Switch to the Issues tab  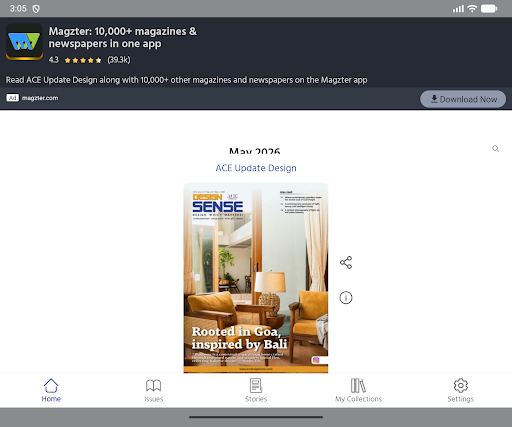coord(154,390)
